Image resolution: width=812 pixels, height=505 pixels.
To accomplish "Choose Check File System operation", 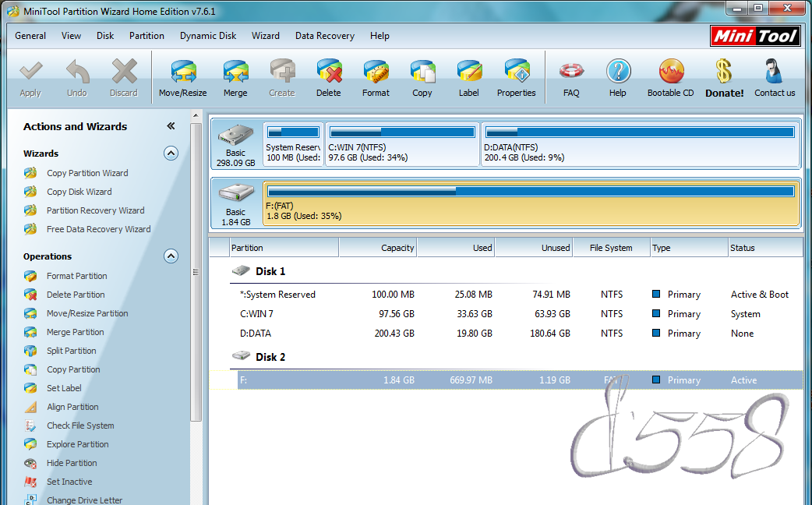I will click(x=80, y=426).
